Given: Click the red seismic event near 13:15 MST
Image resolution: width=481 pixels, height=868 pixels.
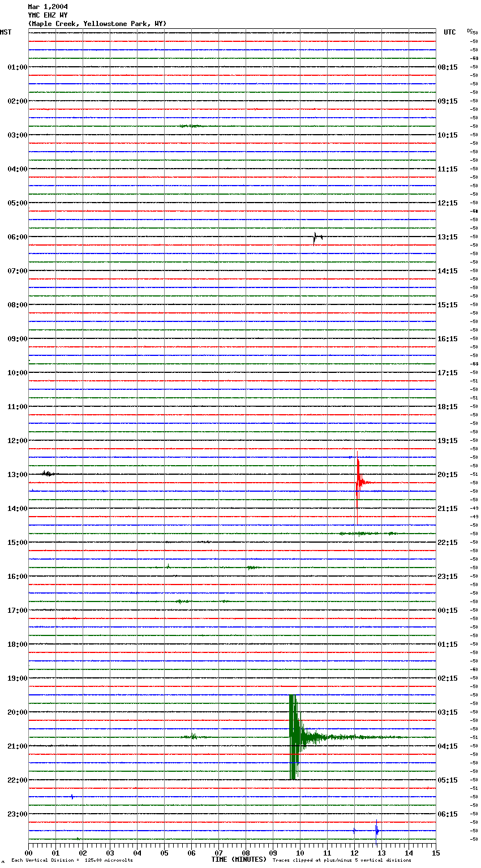Looking at the screenshot, I should click(358, 483).
